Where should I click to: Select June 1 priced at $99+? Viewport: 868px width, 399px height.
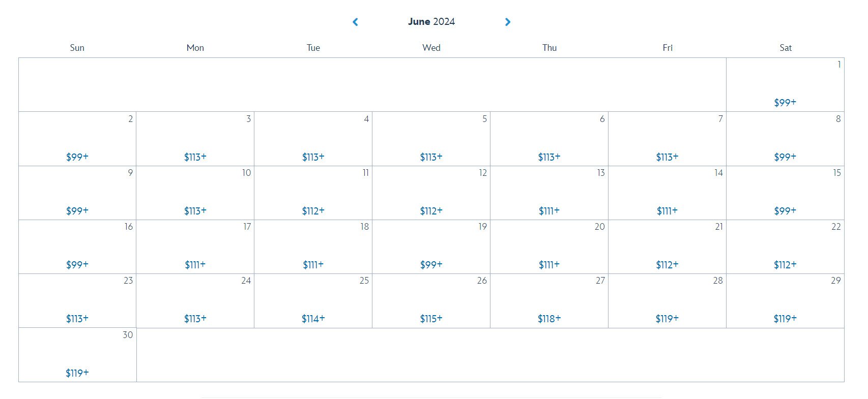(x=785, y=84)
